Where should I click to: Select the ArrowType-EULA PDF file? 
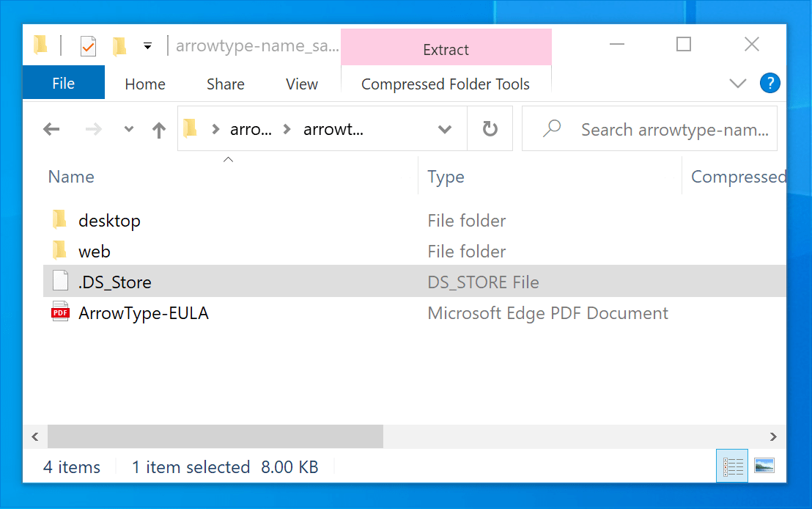144,313
